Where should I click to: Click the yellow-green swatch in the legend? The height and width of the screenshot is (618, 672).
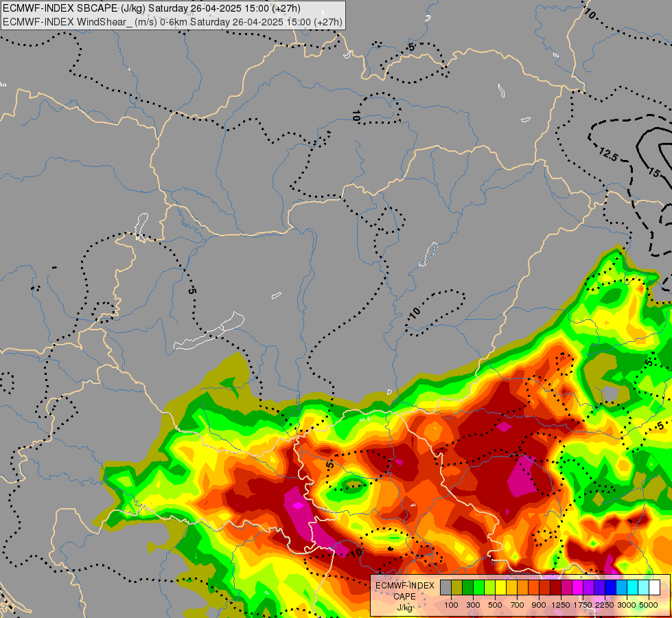tap(490, 588)
